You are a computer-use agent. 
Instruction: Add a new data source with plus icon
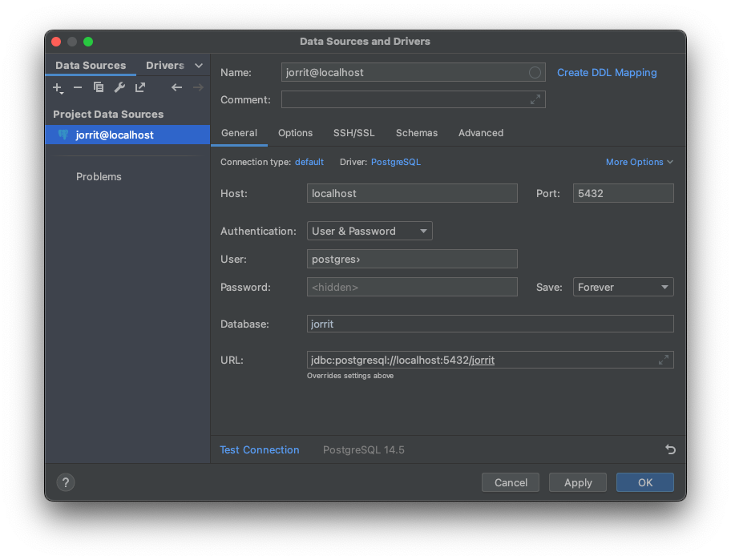[x=58, y=87]
